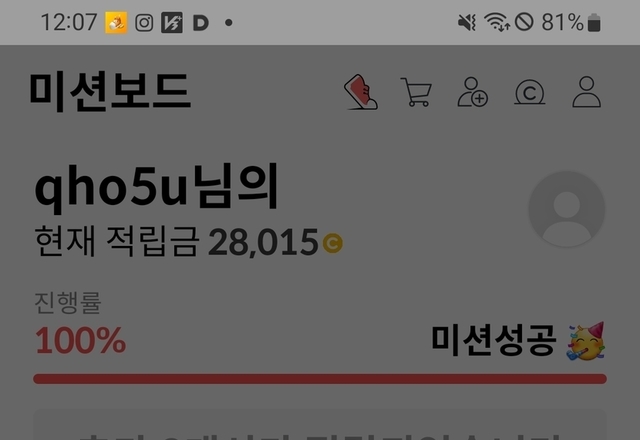Tap the D notification icon in status bar
The image size is (640, 440).
200,23
